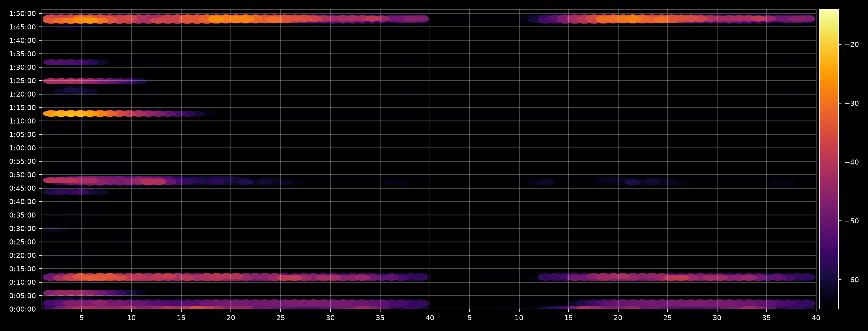Select the 1:40:00 y-axis tick label
Image resolution: width=868 pixels, height=331 pixels.
(x=22, y=40)
